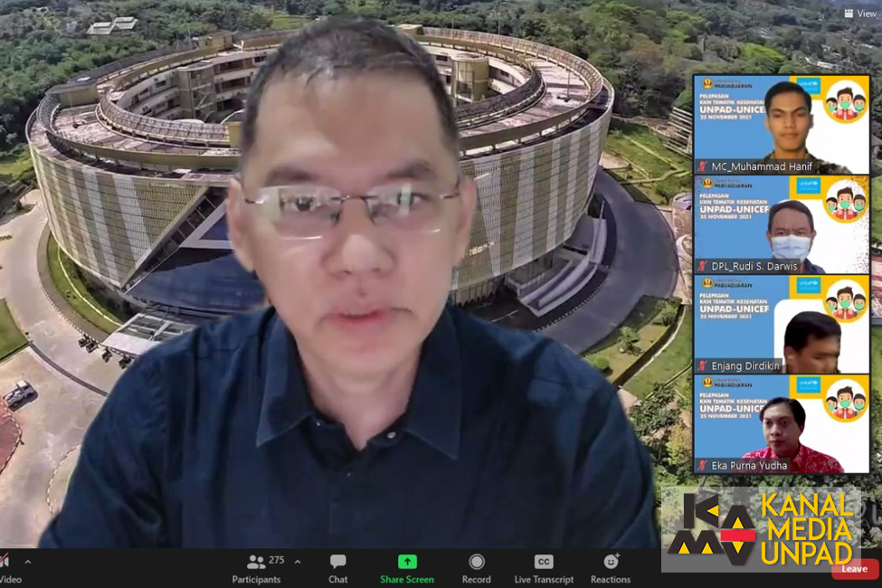Screen dimensions: 882x588
Task: Start recording with the Record button
Action: click(x=476, y=568)
